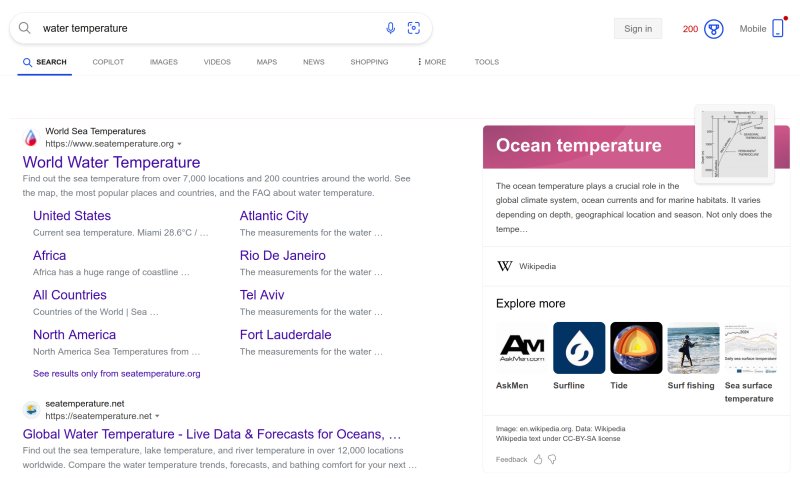Open See results only from seatemperature.org

click(116, 373)
